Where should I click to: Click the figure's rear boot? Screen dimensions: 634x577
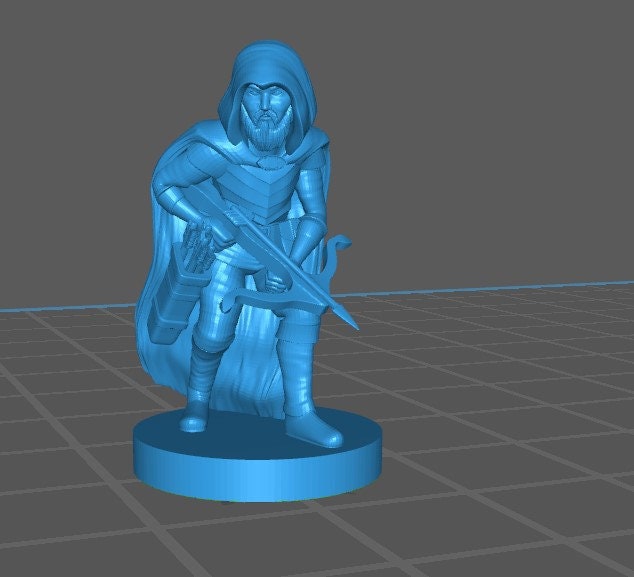(195, 418)
